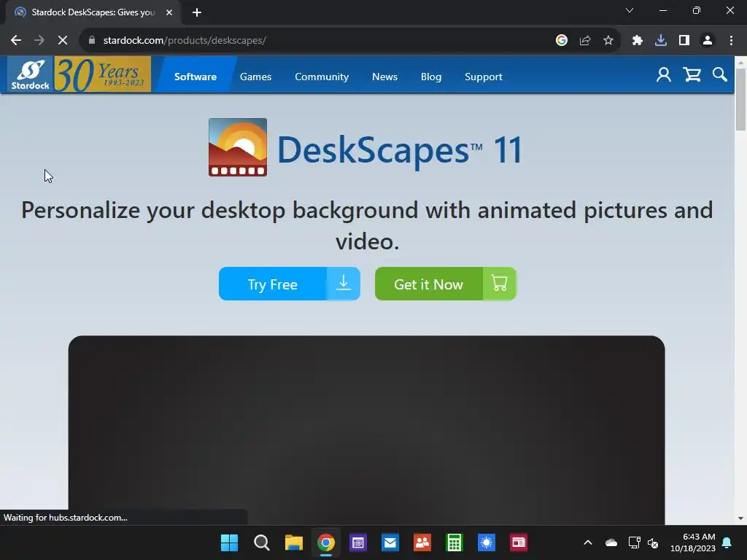Open site search magnifier icon
The image size is (747, 560).
719,75
